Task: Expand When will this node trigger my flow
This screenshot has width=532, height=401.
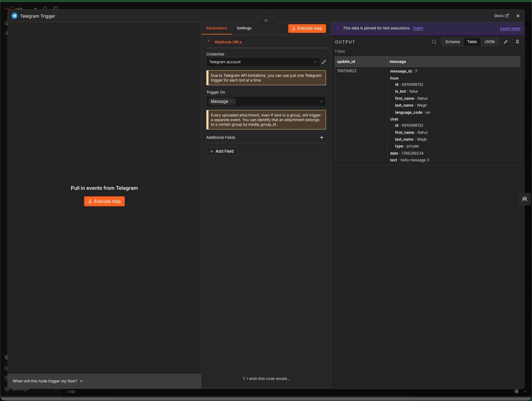Action: click(48, 381)
